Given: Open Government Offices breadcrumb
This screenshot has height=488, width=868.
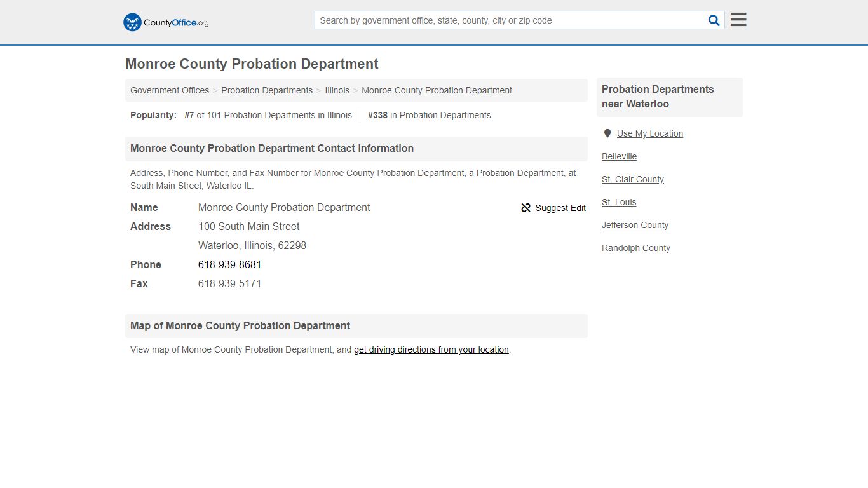Looking at the screenshot, I should pos(170,90).
